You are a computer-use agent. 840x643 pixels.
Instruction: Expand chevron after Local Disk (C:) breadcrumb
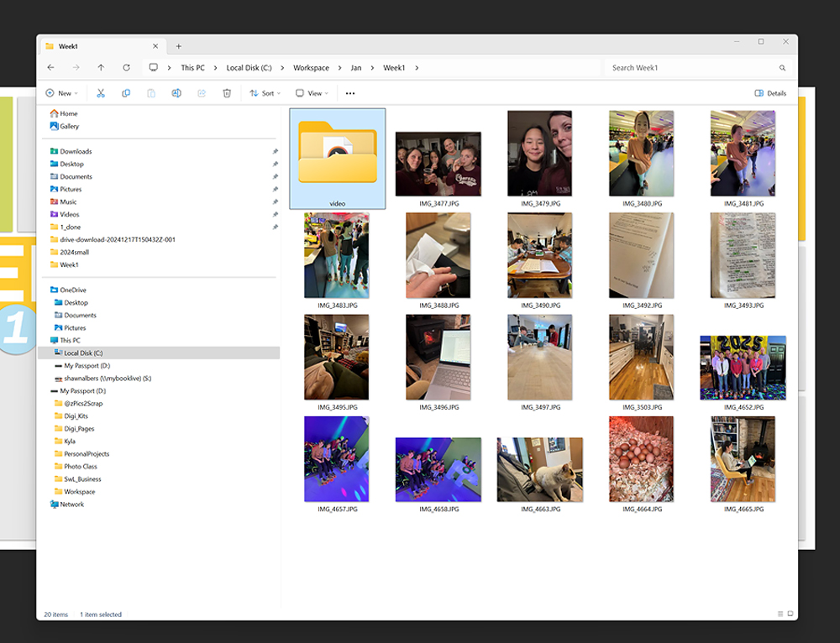(282, 68)
